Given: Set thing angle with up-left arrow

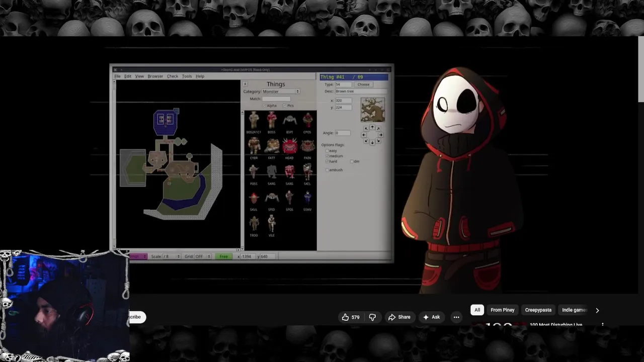Looking at the screenshot, I should 366,129.
